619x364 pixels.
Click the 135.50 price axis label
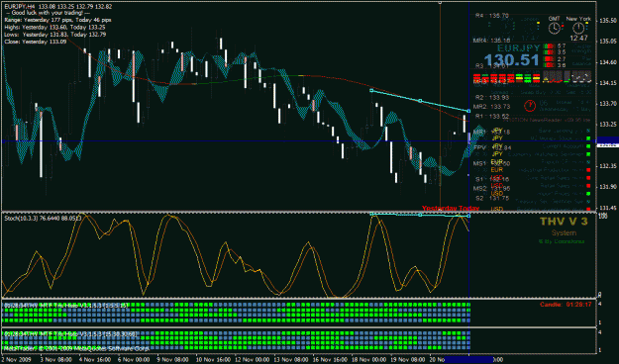click(x=608, y=20)
